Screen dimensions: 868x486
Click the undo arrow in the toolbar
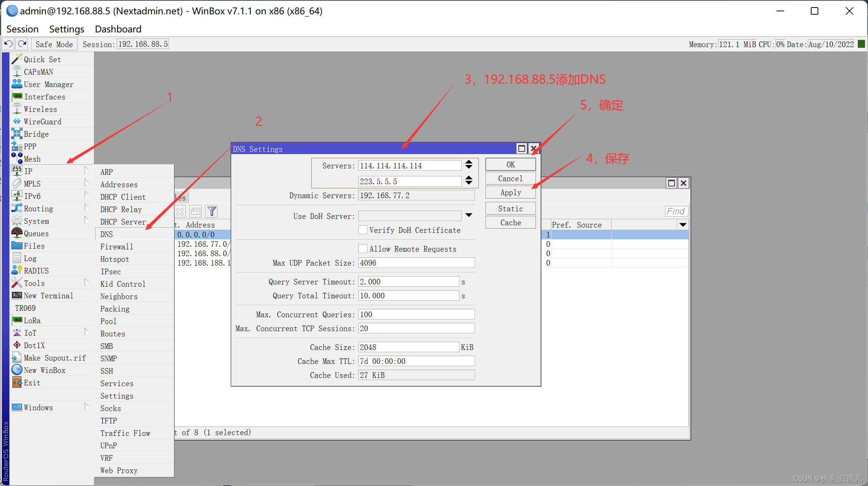click(x=8, y=44)
